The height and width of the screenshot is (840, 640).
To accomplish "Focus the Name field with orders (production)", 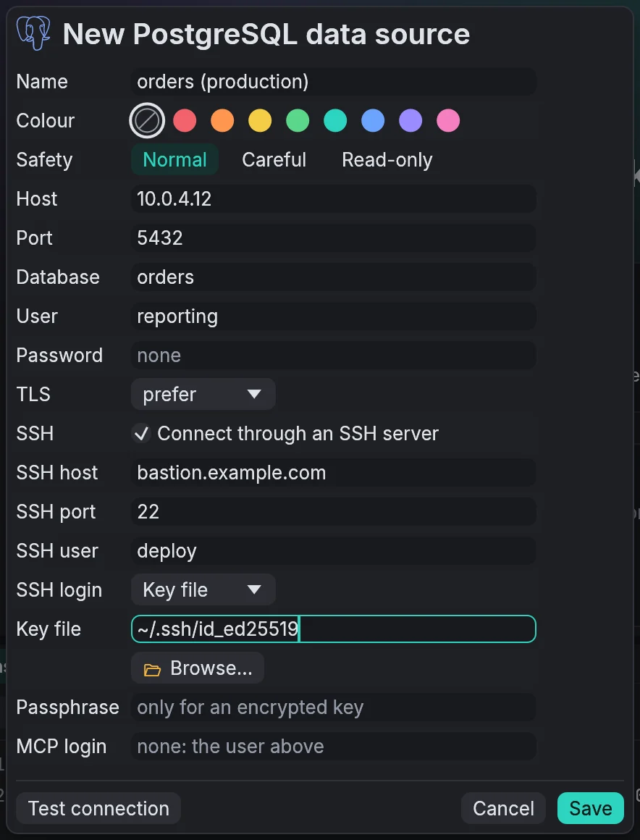I will coord(334,81).
